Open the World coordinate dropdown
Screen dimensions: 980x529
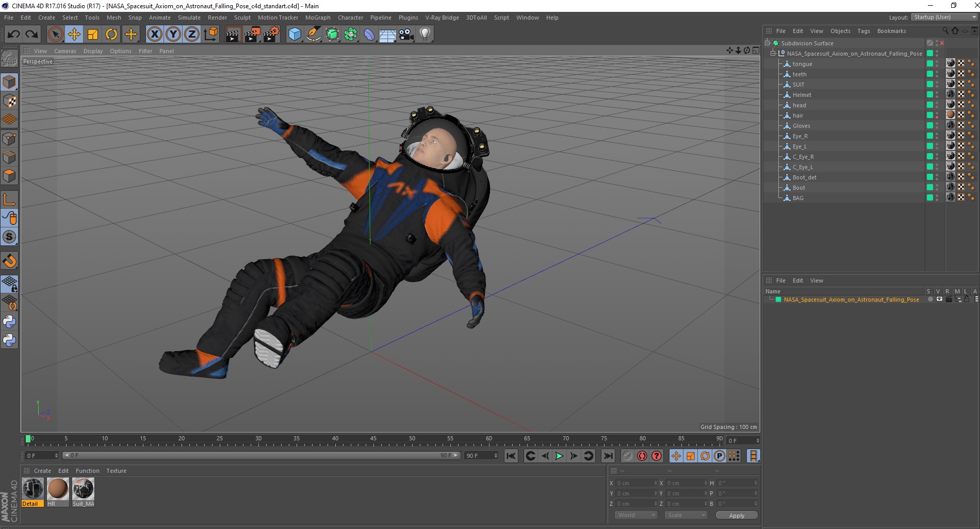coord(635,515)
